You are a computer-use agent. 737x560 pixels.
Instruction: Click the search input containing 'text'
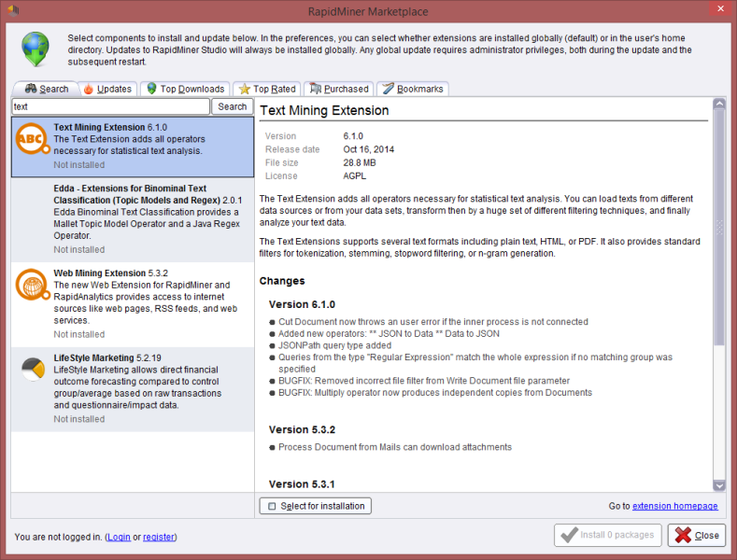[110, 106]
